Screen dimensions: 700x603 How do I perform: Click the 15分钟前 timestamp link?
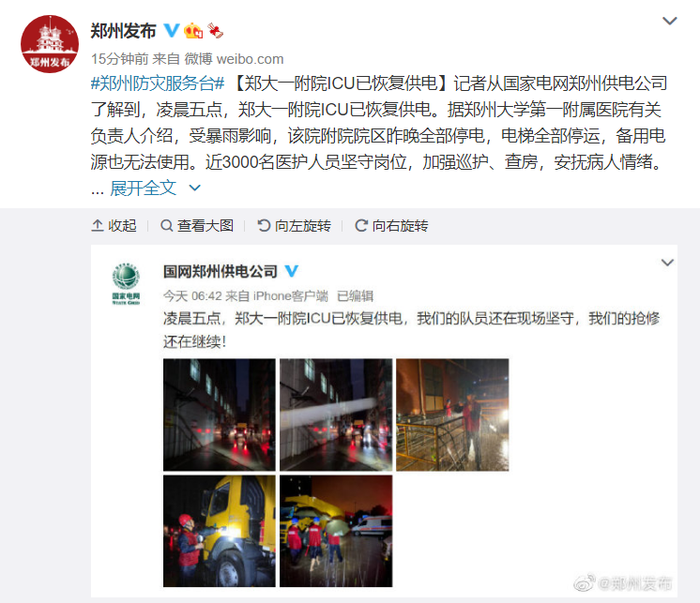point(120,59)
